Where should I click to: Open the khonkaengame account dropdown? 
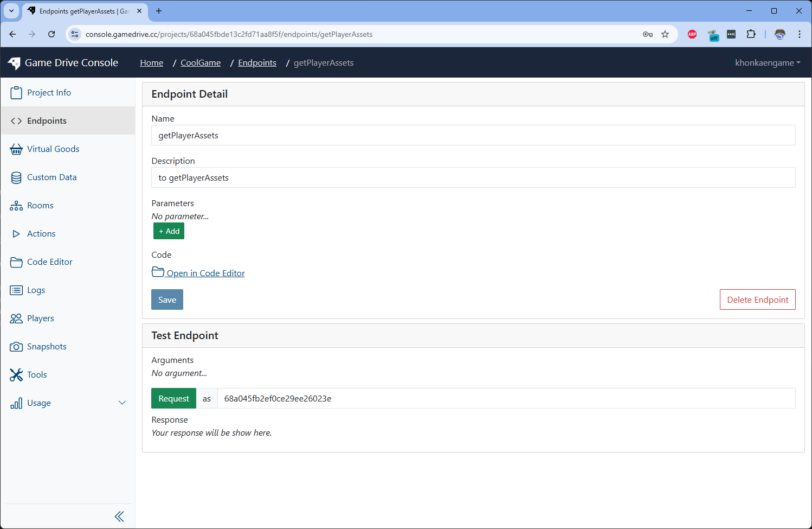(768, 62)
